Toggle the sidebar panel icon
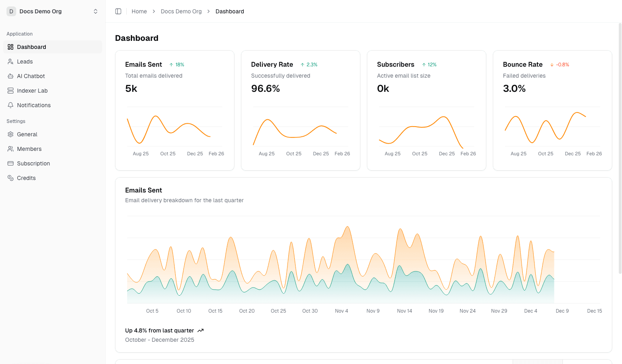Image resolution: width=622 pixels, height=364 pixels. [x=118, y=11]
